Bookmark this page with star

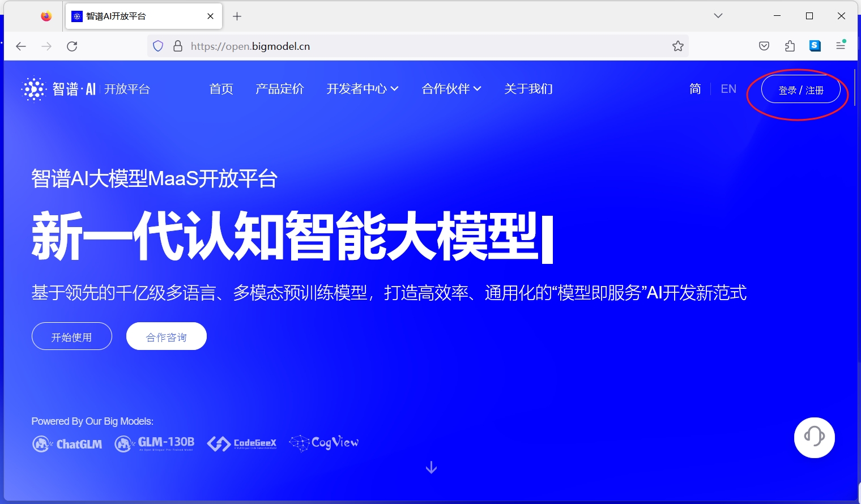coord(678,46)
